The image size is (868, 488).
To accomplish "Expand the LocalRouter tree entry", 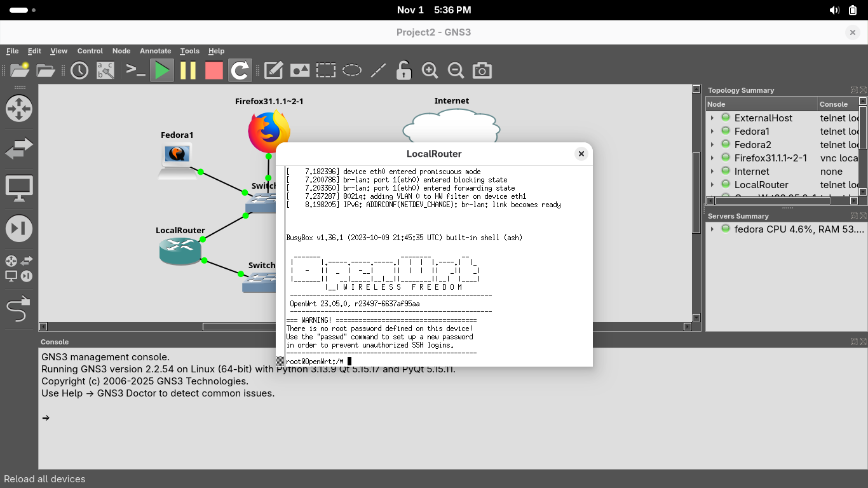I will coord(712,185).
